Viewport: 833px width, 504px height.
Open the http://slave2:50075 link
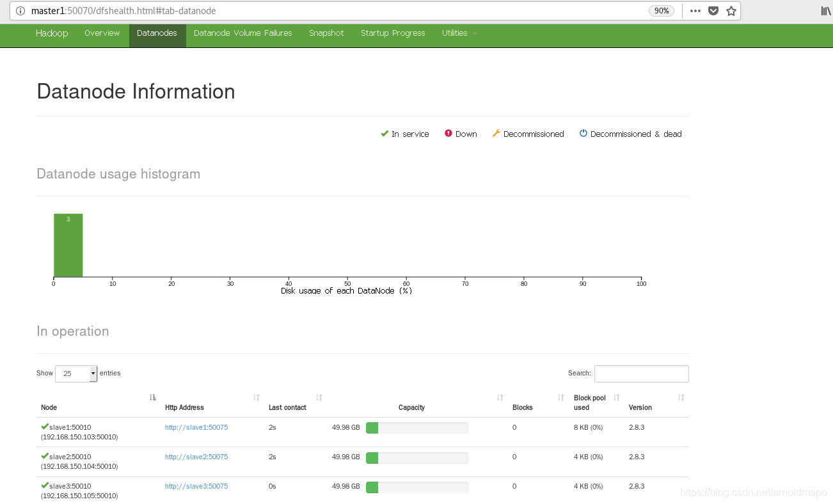196,457
